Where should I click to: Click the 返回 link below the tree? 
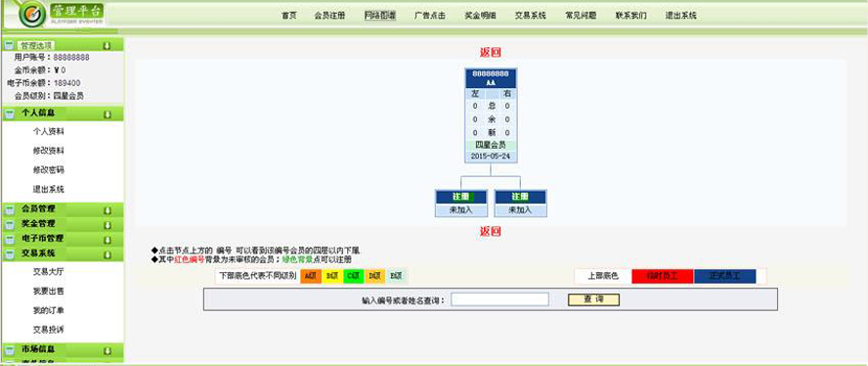[491, 231]
